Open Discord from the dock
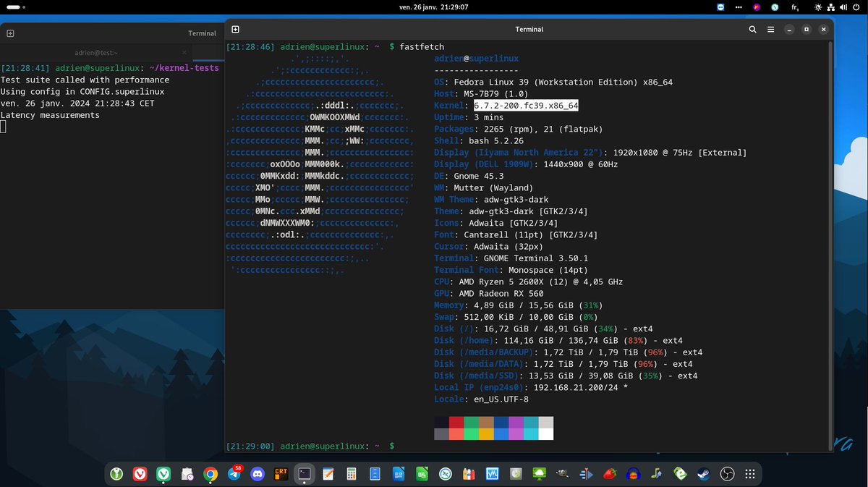This screenshot has height=487, width=868. pyautogui.click(x=257, y=474)
